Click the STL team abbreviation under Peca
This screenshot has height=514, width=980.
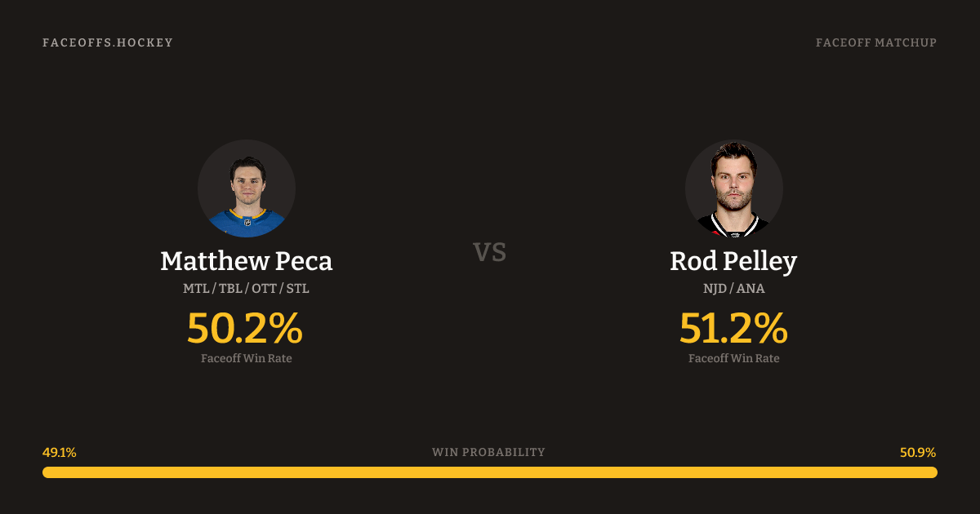(x=297, y=289)
